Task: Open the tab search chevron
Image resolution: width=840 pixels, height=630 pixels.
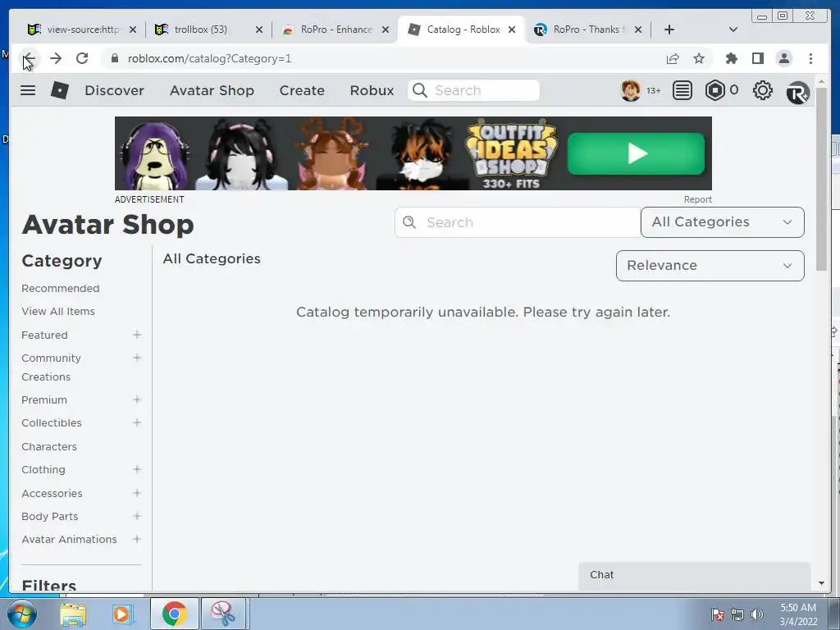Action: click(733, 30)
